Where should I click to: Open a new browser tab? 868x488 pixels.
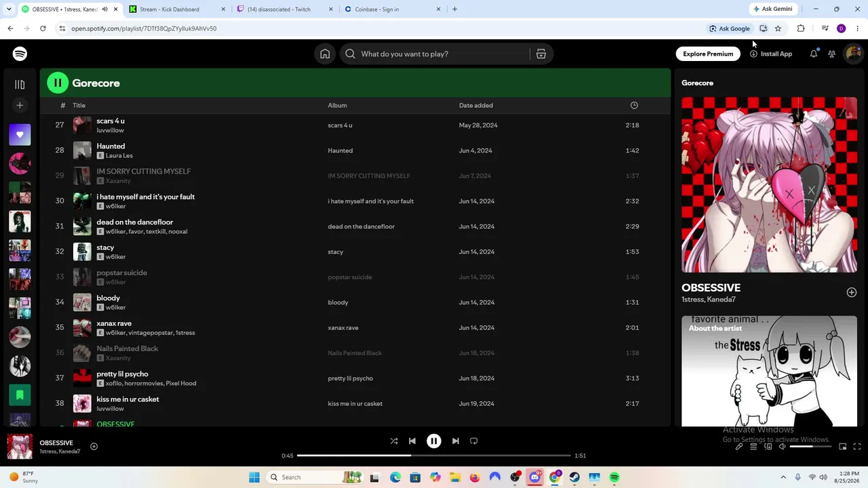coord(454,9)
